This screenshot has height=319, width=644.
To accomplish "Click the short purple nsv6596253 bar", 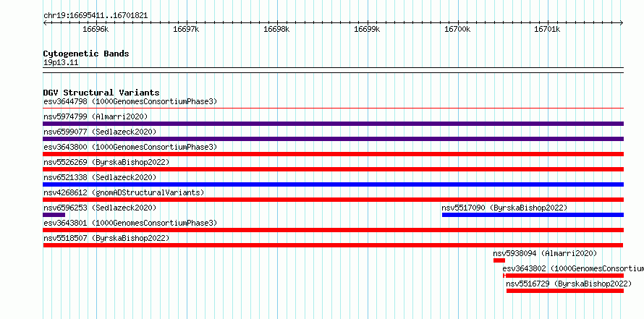I will (54, 215).
